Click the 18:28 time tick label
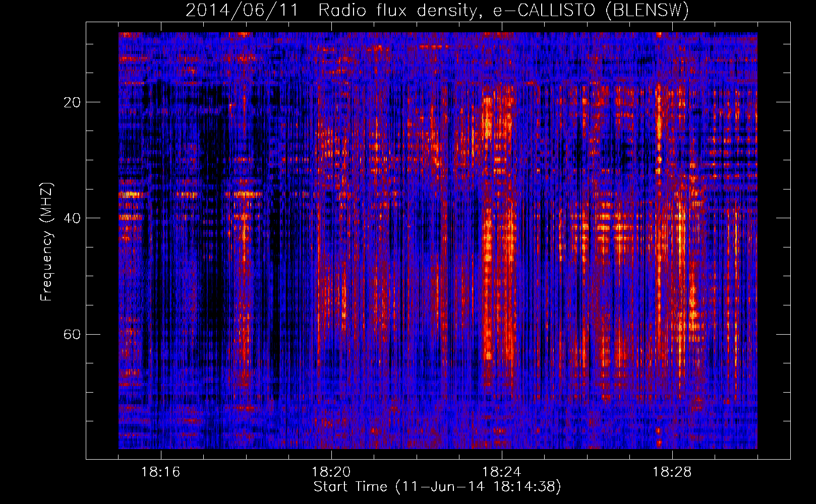This screenshot has height=504, width=816. click(x=672, y=472)
